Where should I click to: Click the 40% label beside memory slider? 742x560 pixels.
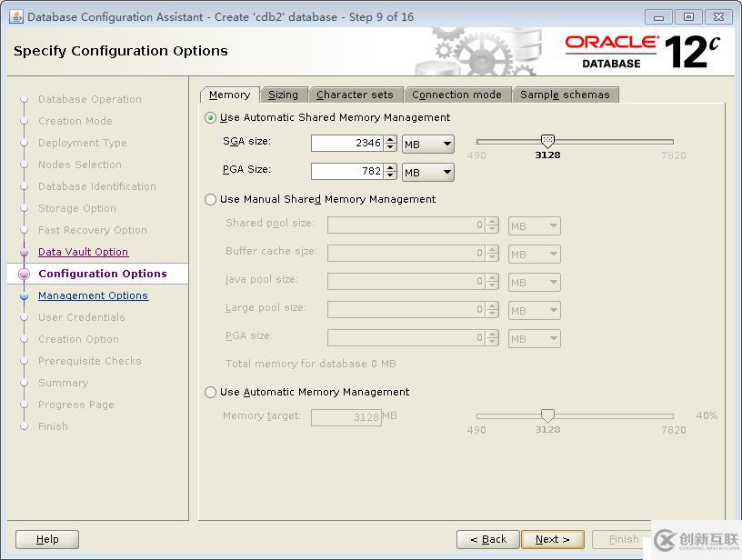click(x=707, y=415)
